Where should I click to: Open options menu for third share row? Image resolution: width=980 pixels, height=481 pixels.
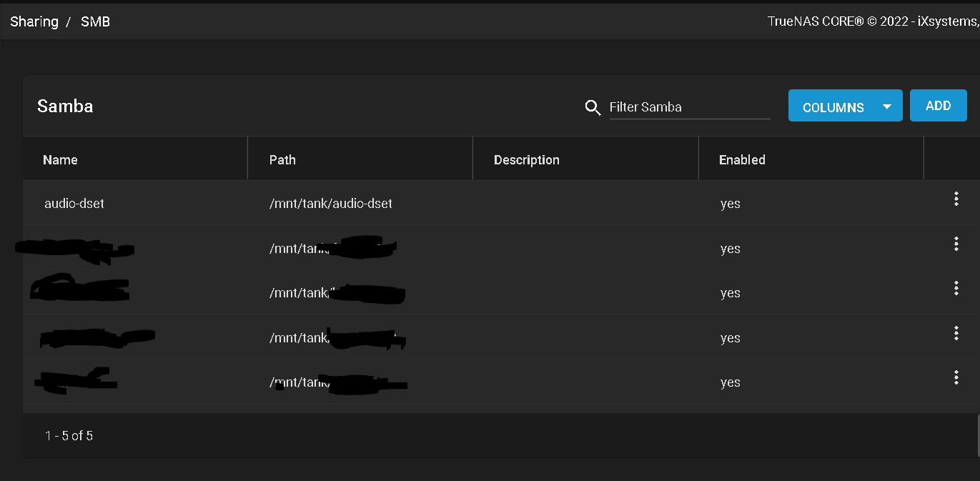(956, 289)
